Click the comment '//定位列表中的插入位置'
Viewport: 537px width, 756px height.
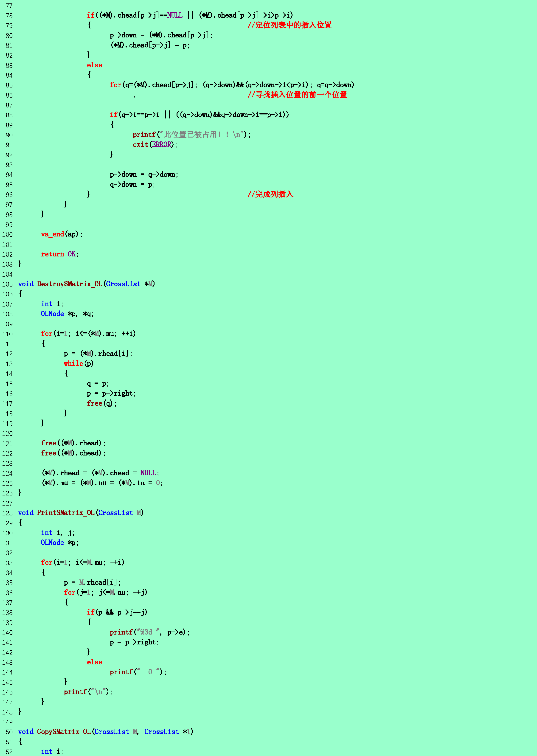(x=289, y=25)
